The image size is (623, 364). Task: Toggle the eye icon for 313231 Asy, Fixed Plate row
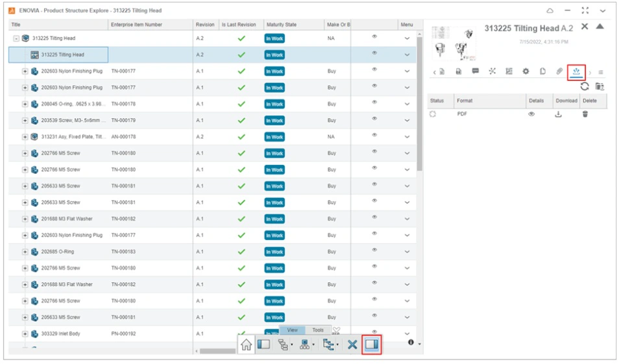[x=374, y=135]
